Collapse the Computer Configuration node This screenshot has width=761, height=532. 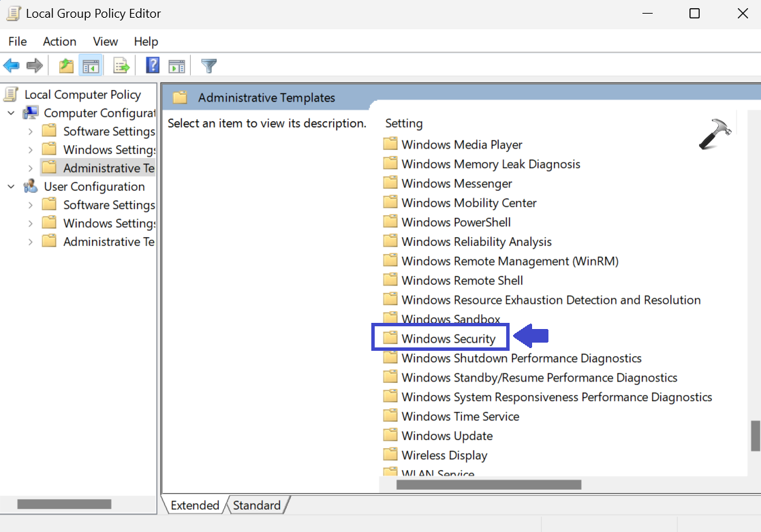coord(11,113)
